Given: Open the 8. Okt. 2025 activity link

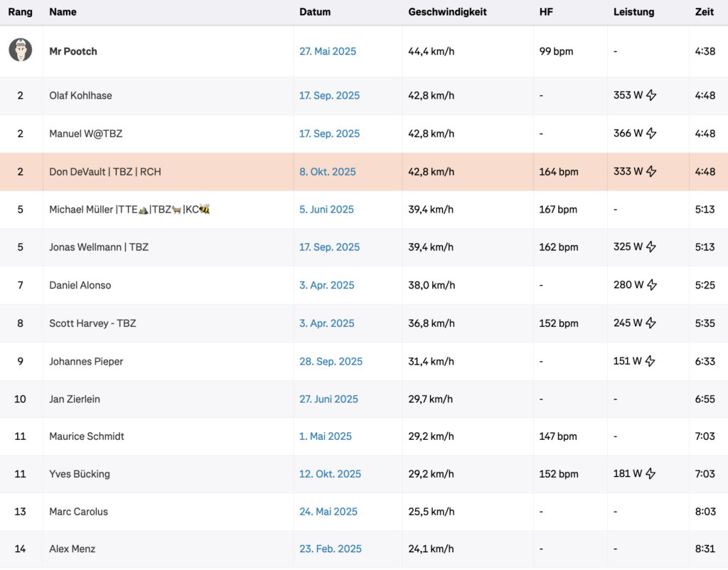Looking at the screenshot, I should click(328, 172).
